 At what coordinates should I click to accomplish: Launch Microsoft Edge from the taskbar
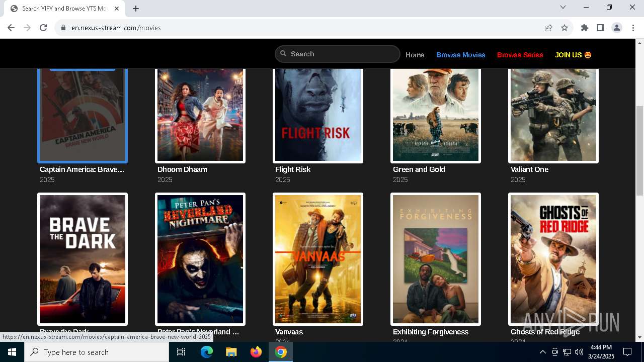[207, 352]
